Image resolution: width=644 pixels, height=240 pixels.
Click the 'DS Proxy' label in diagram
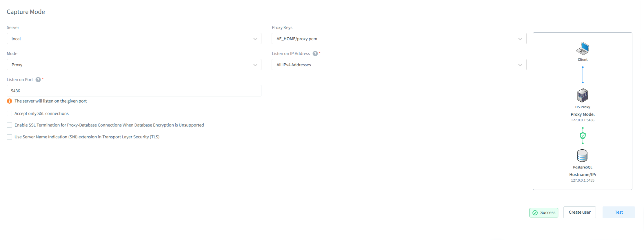point(583,107)
